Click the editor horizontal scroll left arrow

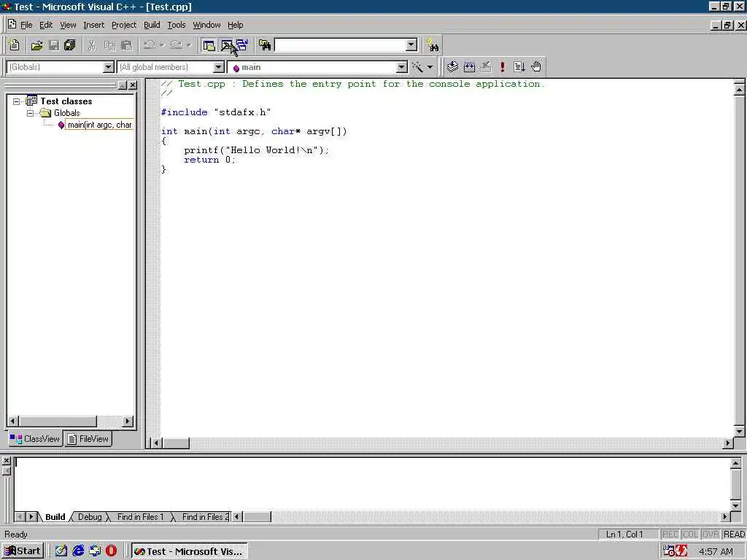tap(155, 443)
